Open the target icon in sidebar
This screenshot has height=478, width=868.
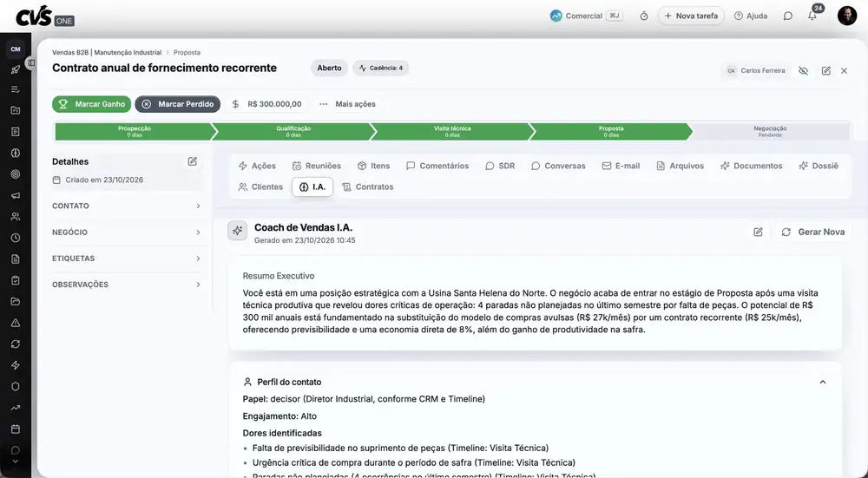(16, 174)
